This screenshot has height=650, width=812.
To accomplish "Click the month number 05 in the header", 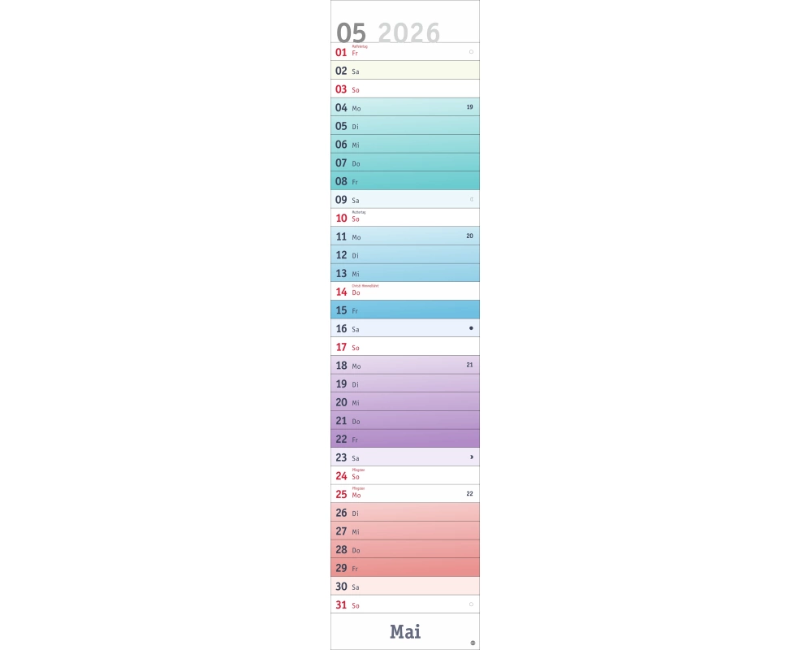I will click(x=351, y=32).
